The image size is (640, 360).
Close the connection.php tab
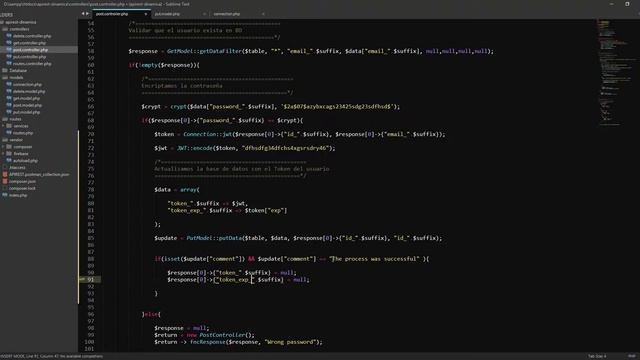[263, 14]
